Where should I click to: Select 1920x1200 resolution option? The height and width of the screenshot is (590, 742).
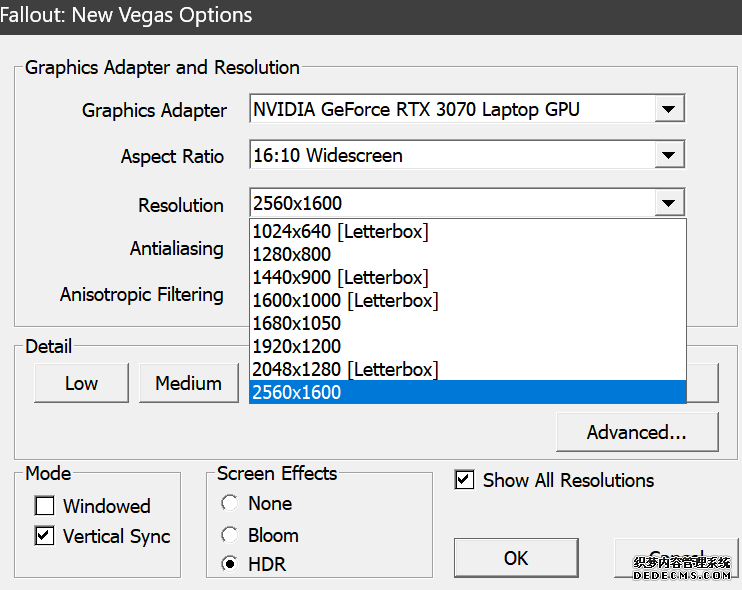(297, 346)
